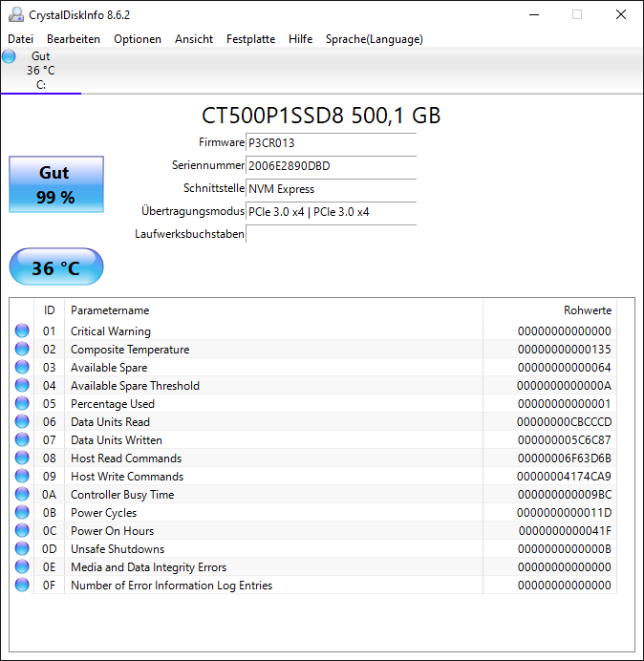Click the status orb for Host Read Commands
The width and height of the screenshot is (644, 661).
coord(22,458)
